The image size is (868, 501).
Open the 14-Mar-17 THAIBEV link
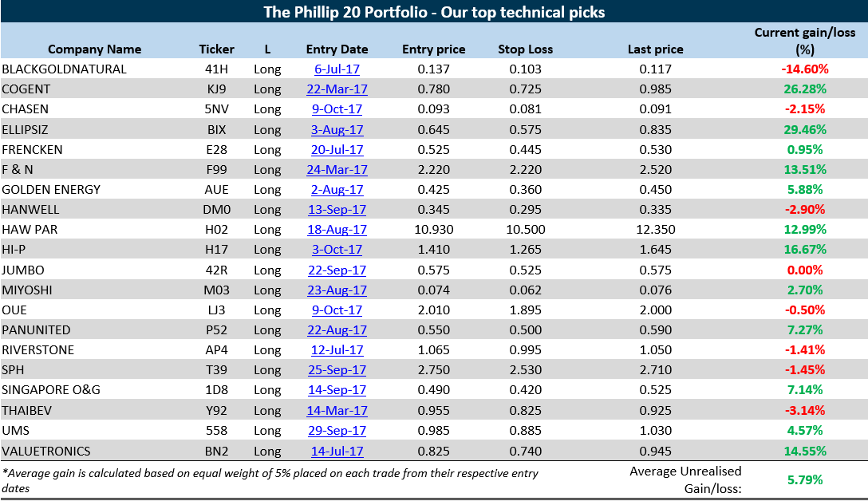click(337, 411)
